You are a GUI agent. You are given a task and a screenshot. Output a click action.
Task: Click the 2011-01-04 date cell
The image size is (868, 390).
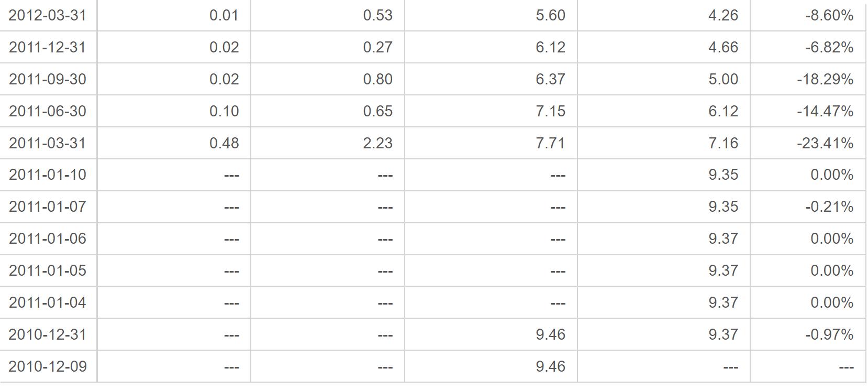point(48,302)
